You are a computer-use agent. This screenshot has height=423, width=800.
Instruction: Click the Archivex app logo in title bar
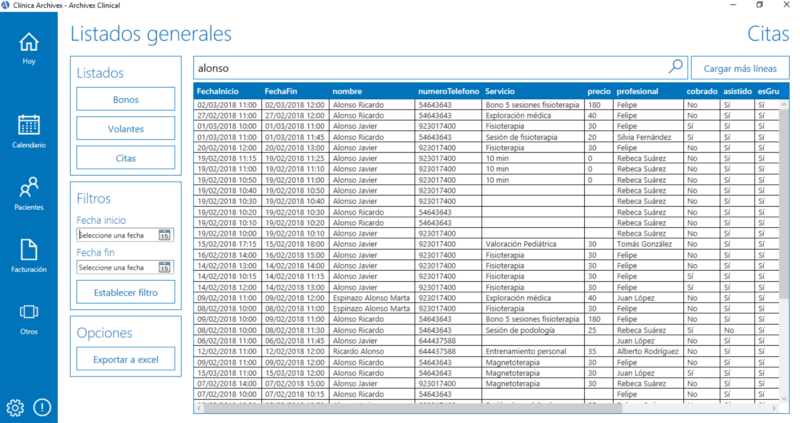pyautogui.click(x=6, y=5)
